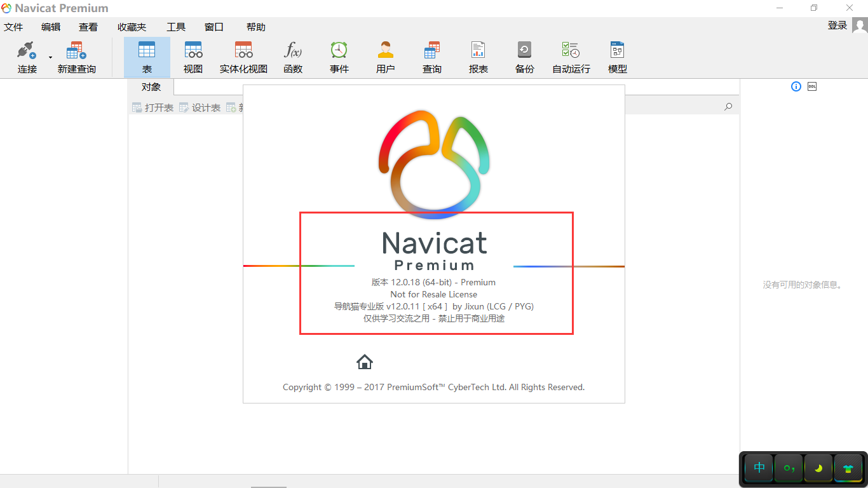Screen dimensions: 868x488
Task: Toggle the moon key in IME bar
Action: tap(818, 468)
